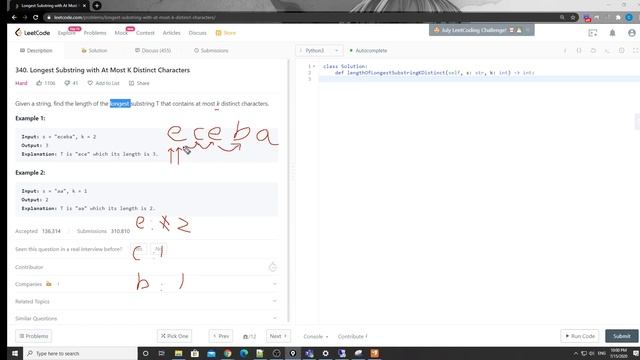Open the Mock nav item

[x=121, y=33]
